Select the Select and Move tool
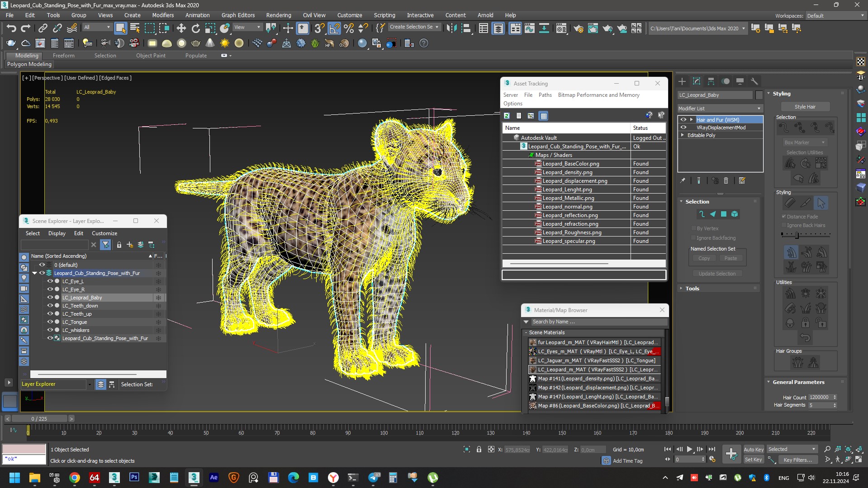Screen dimensions: 868x488 point(181,28)
